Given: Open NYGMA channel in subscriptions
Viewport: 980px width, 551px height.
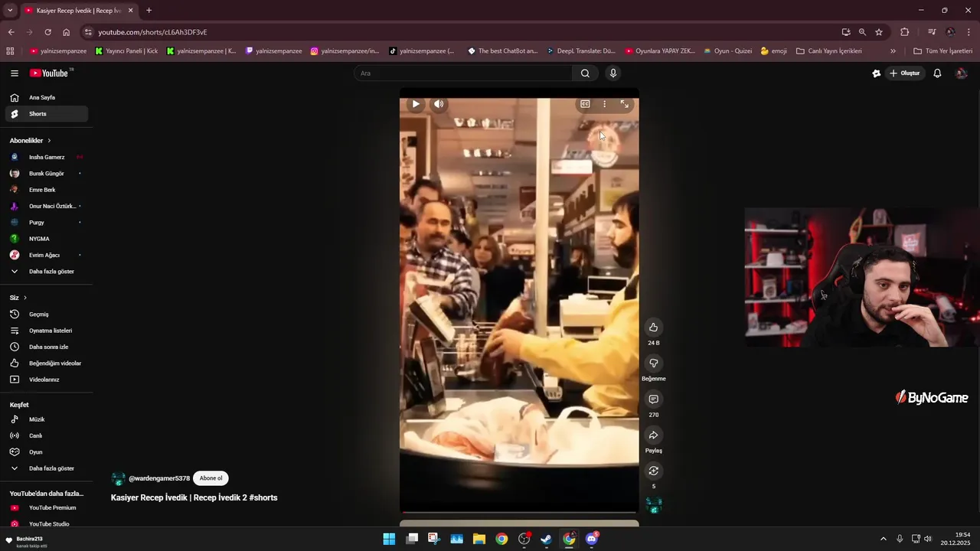Looking at the screenshot, I should tap(47, 239).
